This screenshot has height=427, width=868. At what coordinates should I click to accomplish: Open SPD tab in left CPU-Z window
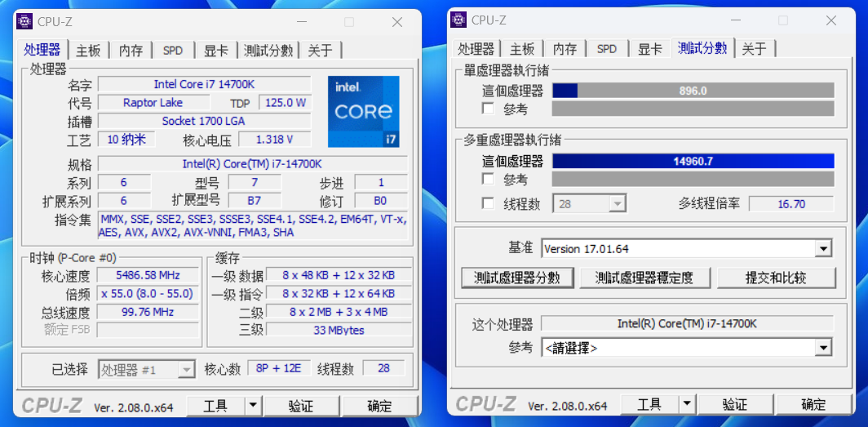[173, 51]
